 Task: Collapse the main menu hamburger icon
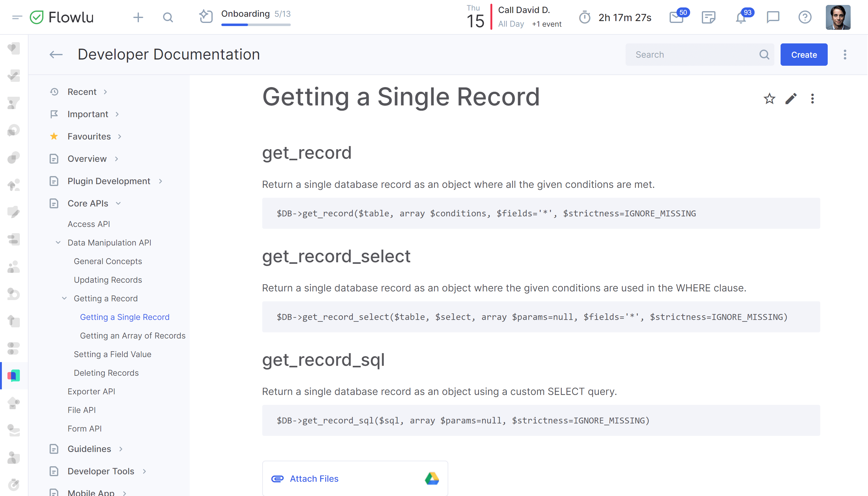[17, 17]
